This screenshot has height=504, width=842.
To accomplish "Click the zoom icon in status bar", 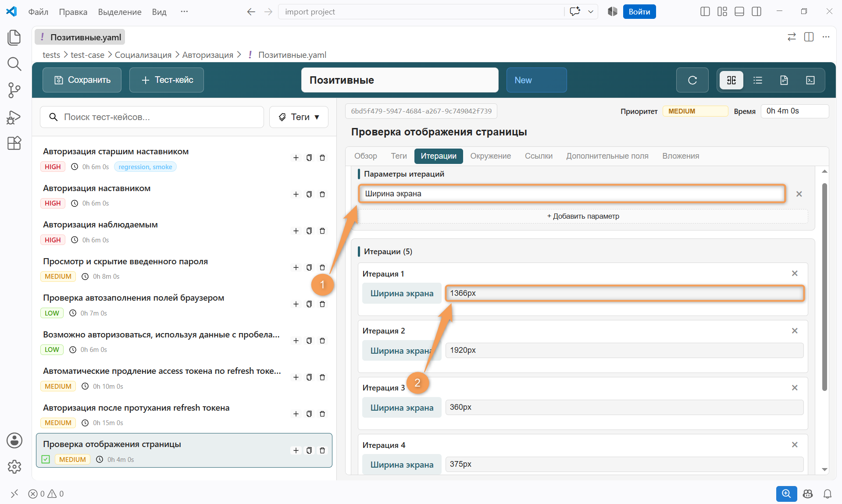I will (x=786, y=494).
